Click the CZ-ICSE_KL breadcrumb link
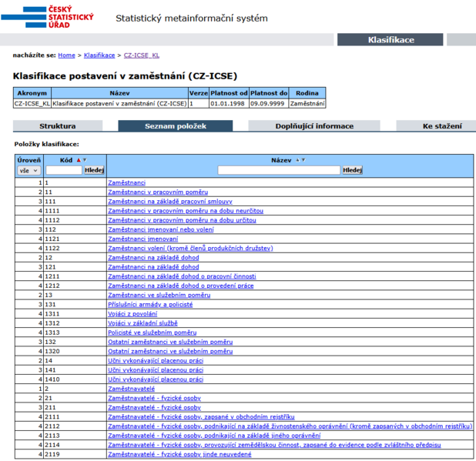The image size is (476, 461). (x=142, y=55)
